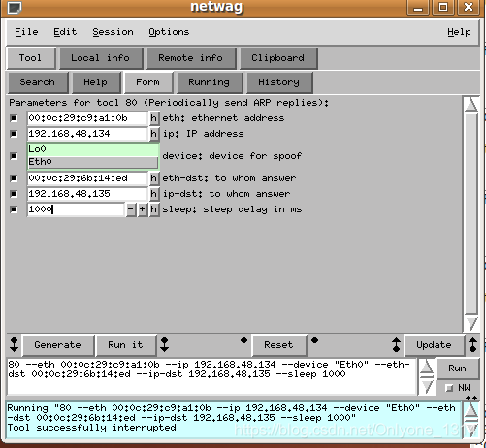Screen dimensions: 486x448
Task: Open the Help sub-tab next to Search
Action: (x=96, y=82)
